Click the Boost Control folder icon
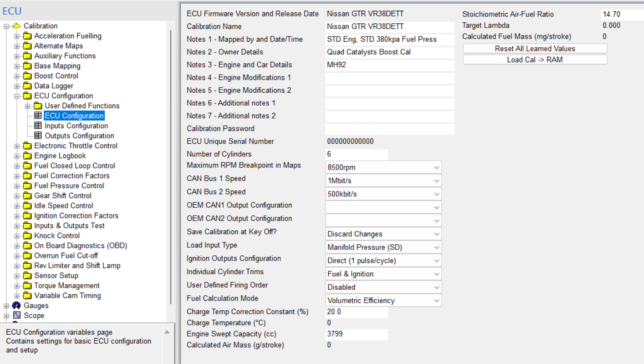This screenshot has width=644, height=364. click(x=27, y=76)
